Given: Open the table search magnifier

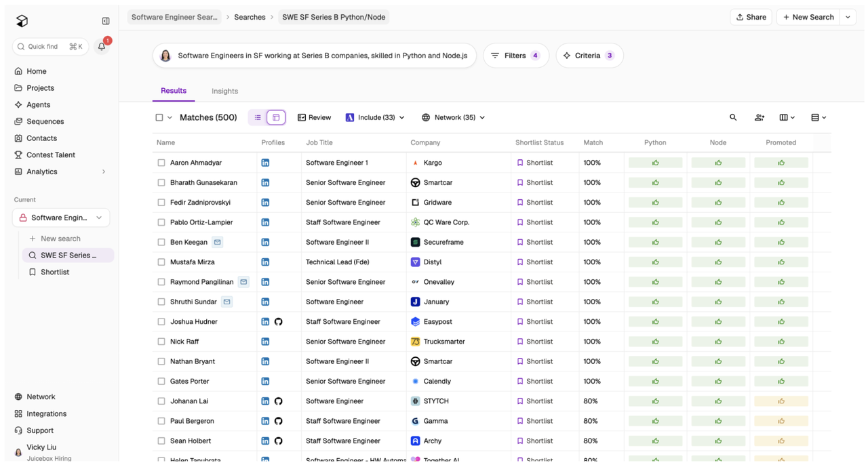Looking at the screenshot, I should point(733,117).
